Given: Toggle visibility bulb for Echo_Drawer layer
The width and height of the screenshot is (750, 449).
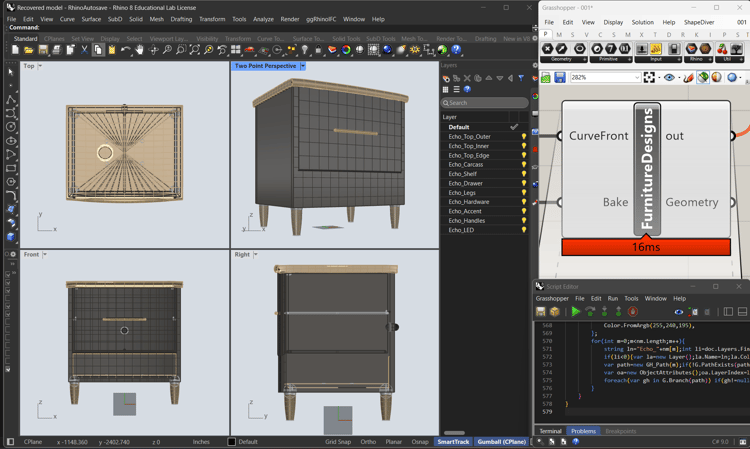Looking at the screenshot, I should (524, 183).
